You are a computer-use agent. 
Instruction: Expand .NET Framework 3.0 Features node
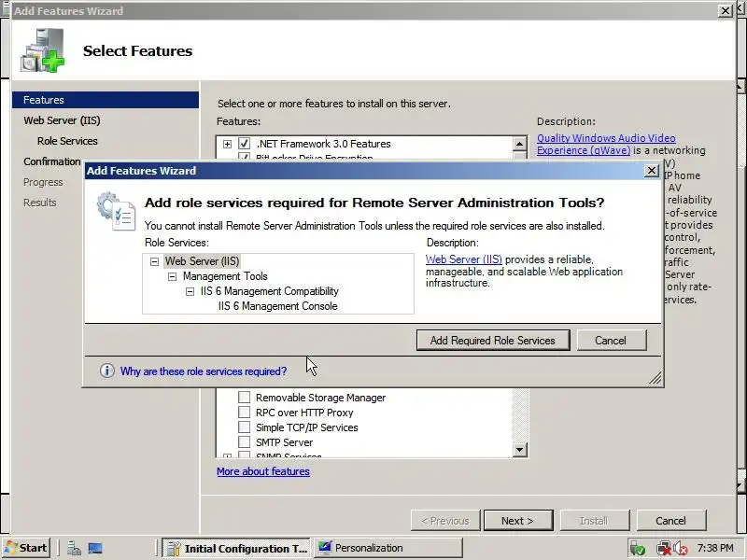(x=227, y=144)
